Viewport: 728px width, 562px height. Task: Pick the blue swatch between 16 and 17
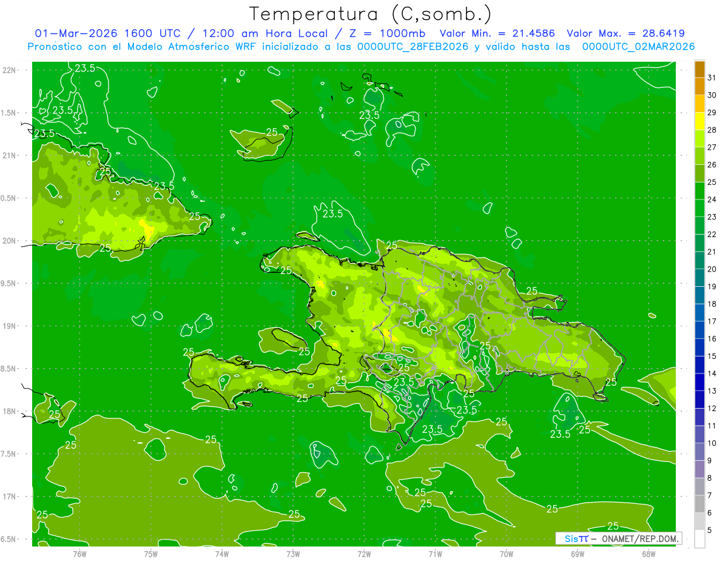tap(699, 330)
